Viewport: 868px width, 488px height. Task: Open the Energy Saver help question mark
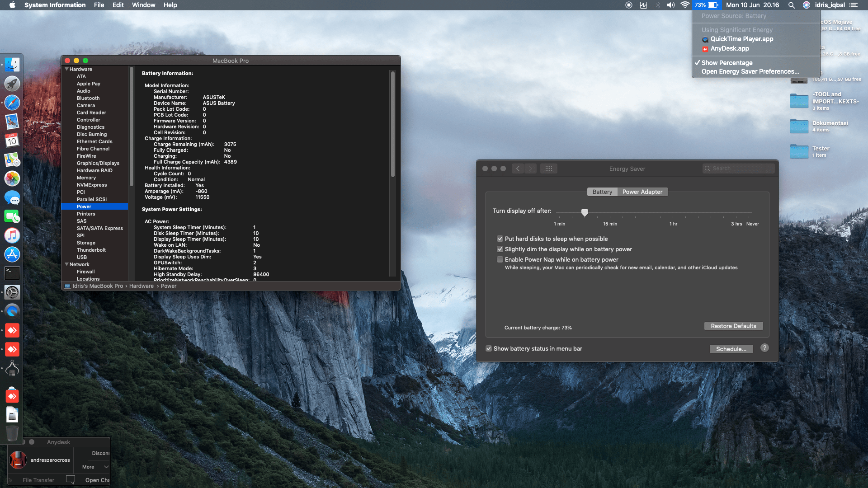point(764,348)
